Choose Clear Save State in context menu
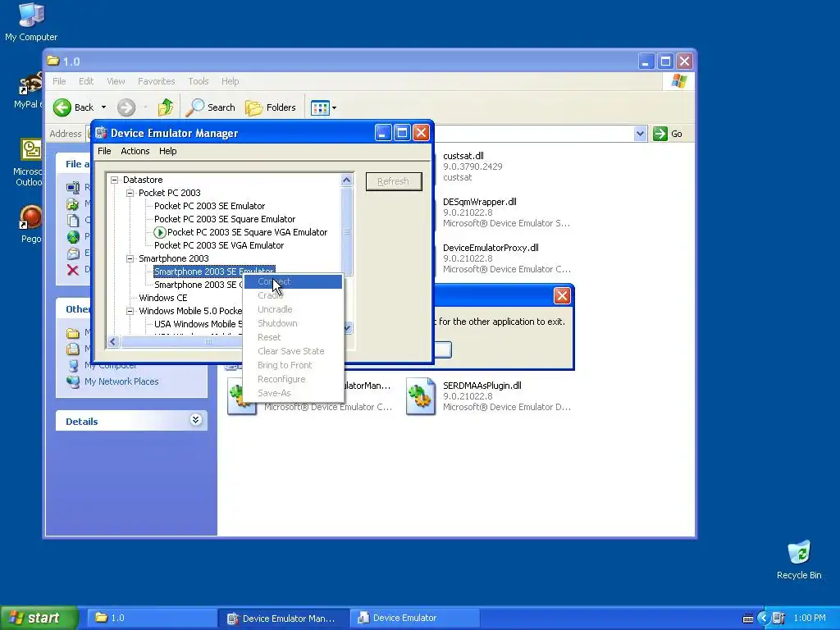The width and height of the screenshot is (840, 630). 293,351
